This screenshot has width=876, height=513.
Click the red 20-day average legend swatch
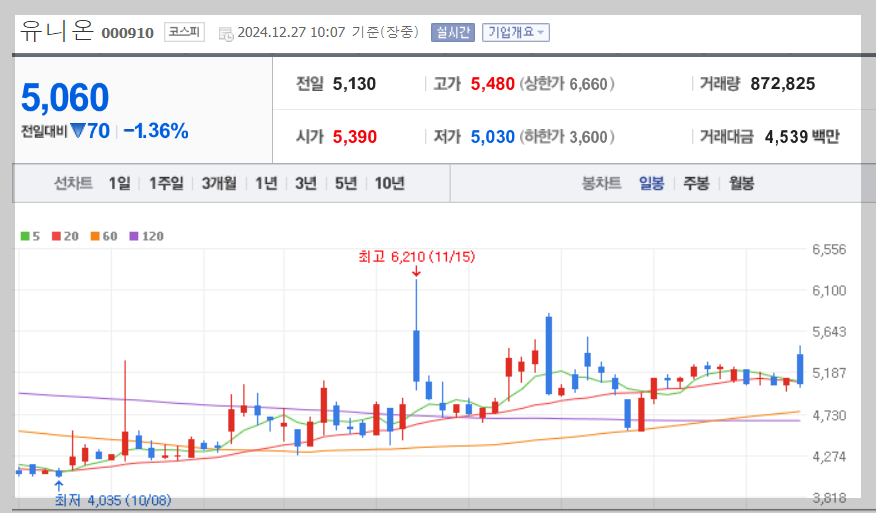(56, 236)
